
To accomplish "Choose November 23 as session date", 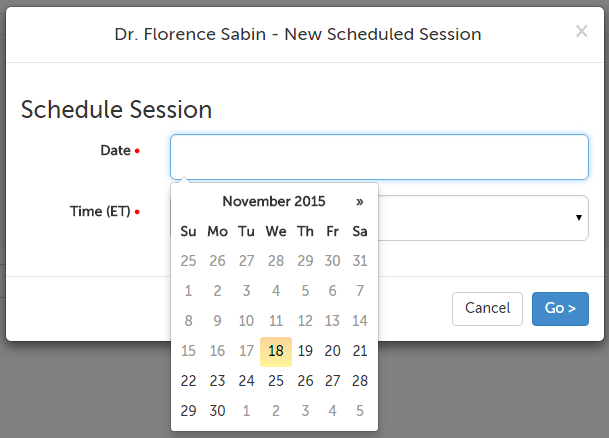I will tap(217, 381).
